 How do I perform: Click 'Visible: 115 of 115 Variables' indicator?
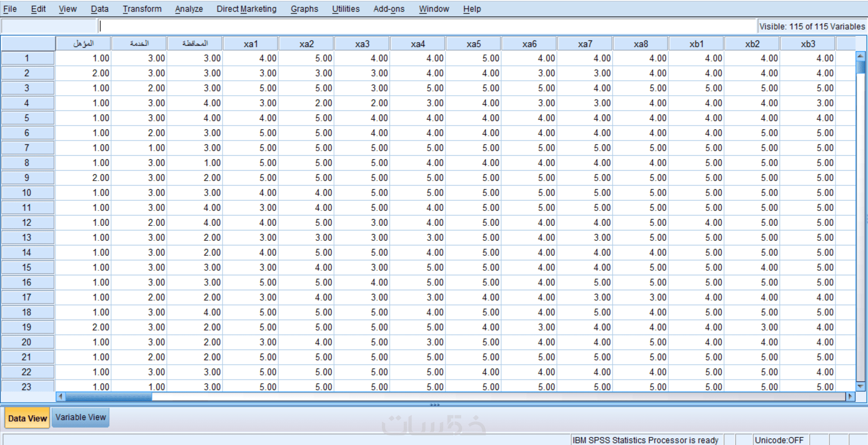812,26
